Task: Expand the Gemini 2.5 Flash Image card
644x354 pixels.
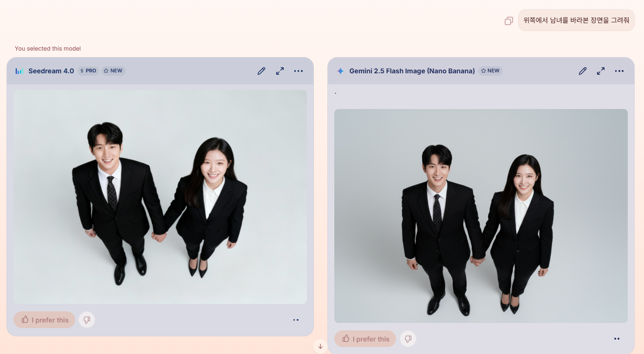Action: (x=600, y=71)
